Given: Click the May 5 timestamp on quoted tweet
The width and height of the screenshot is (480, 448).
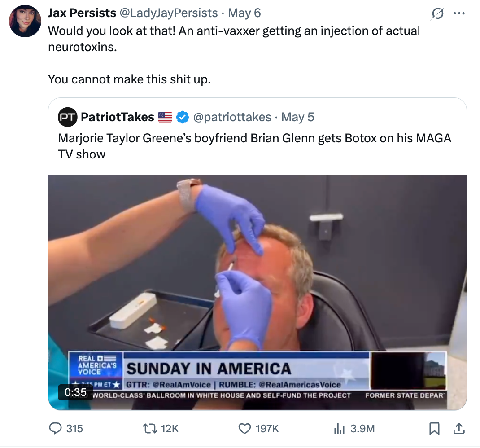Looking at the screenshot, I should click(297, 117).
